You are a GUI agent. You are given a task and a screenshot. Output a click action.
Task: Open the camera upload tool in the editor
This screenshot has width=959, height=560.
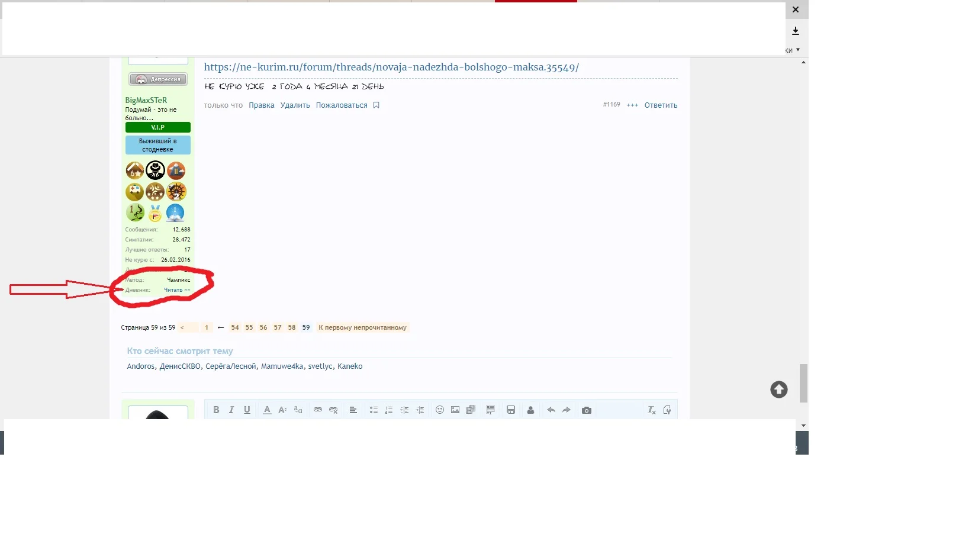coord(587,409)
